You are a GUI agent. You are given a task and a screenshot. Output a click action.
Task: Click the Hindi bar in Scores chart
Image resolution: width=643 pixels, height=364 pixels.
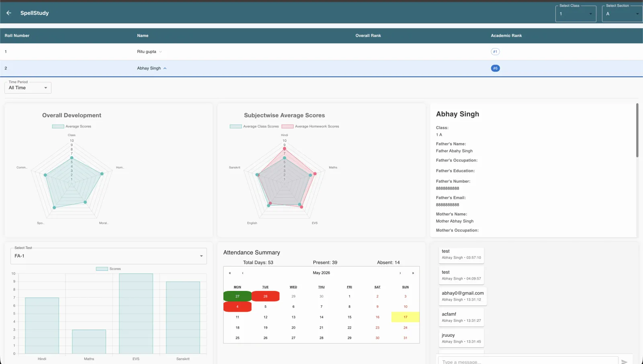pos(42,326)
